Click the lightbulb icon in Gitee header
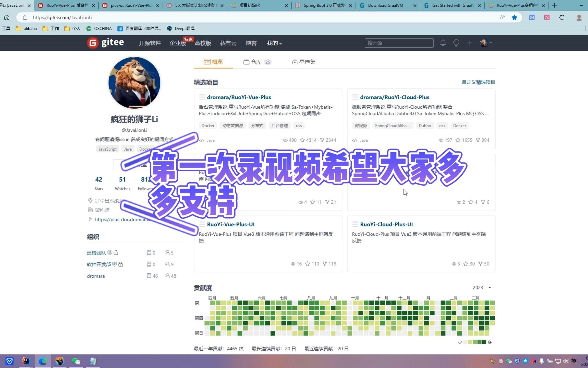 456,43
